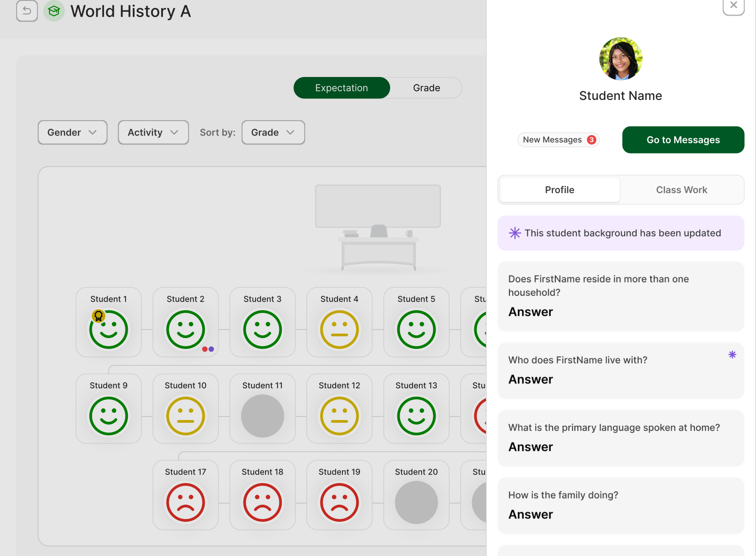The width and height of the screenshot is (756, 556).
Task: Click the graduation cap class icon
Action: click(54, 11)
